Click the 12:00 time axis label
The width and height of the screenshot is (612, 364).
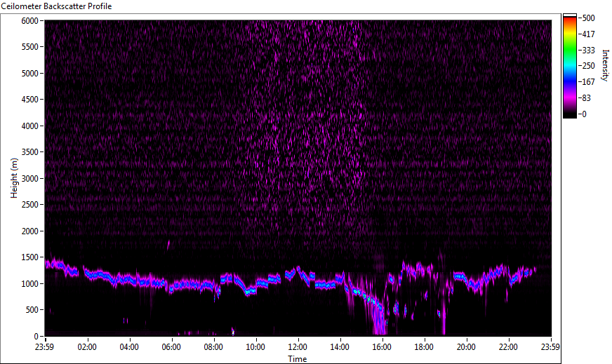(298, 347)
